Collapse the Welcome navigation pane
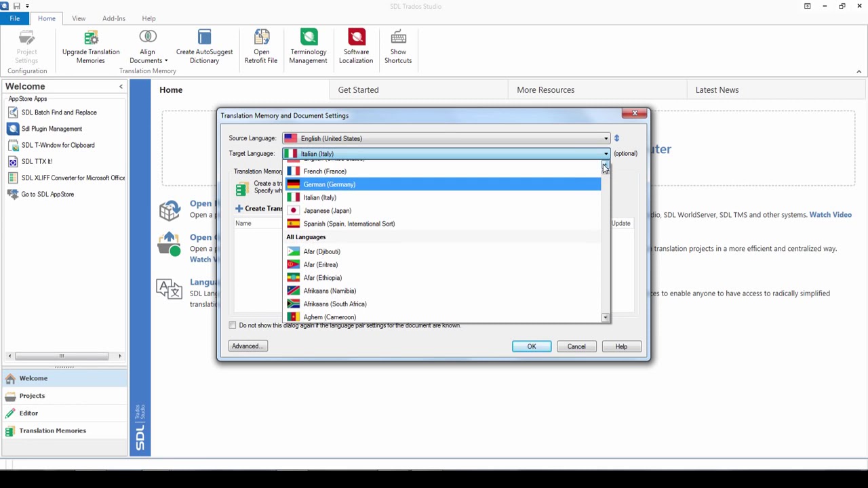The width and height of the screenshot is (868, 488). (x=121, y=87)
